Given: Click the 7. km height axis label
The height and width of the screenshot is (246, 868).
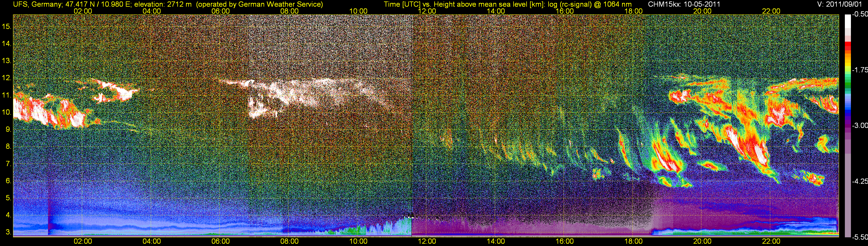Looking at the screenshot, I should point(8,164).
